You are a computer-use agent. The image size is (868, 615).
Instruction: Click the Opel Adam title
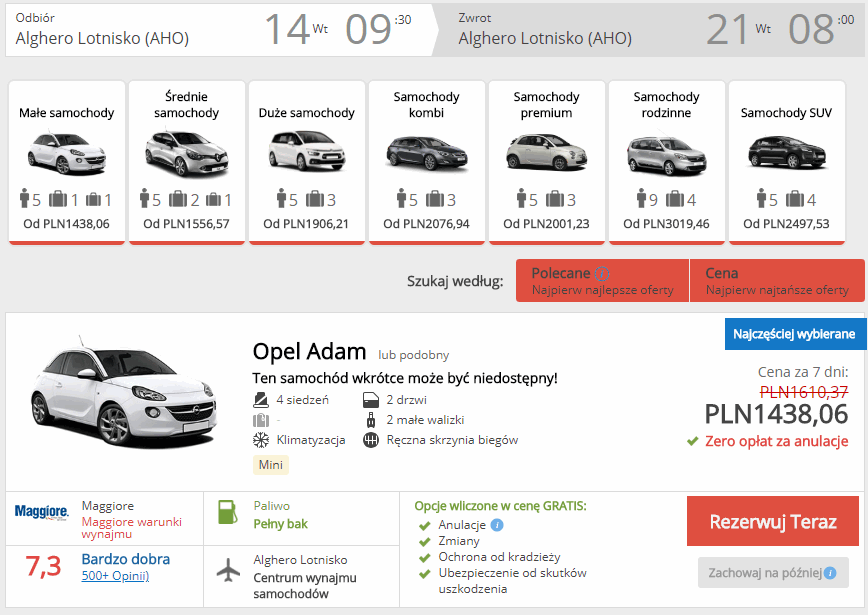[x=309, y=352]
